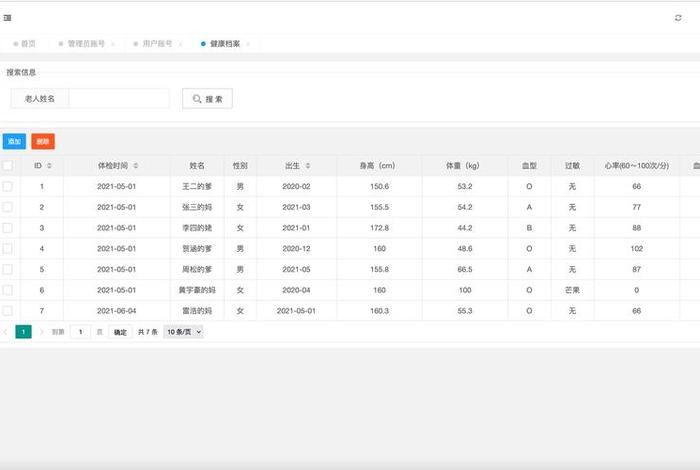This screenshot has width=700, height=470.
Task: Click the heart rate value 102
Action: point(637,249)
